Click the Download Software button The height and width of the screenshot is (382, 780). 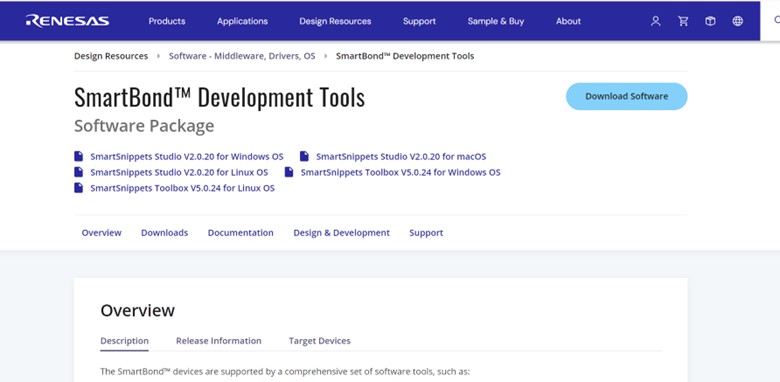pos(627,96)
